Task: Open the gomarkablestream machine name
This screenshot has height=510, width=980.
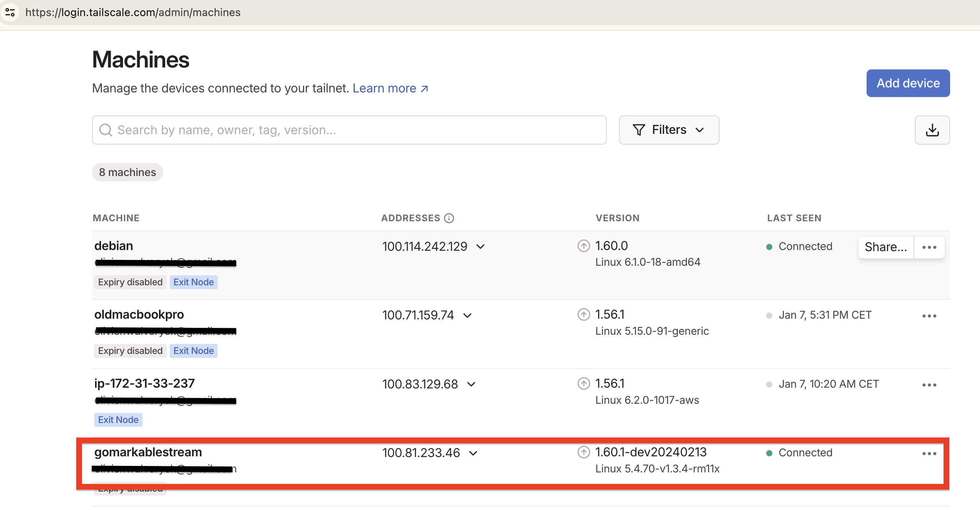Action: point(148,452)
